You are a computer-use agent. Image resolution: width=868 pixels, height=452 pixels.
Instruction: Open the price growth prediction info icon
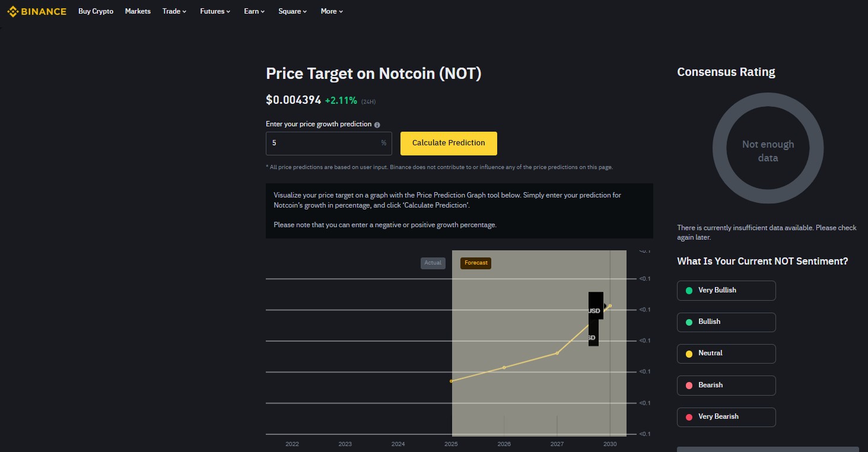pos(377,125)
